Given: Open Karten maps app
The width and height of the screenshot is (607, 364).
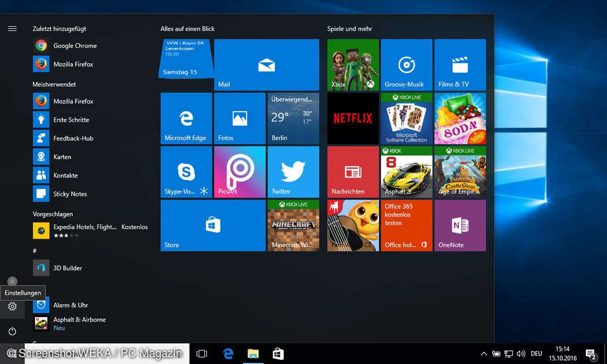Looking at the screenshot, I should [x=91, y=157].
